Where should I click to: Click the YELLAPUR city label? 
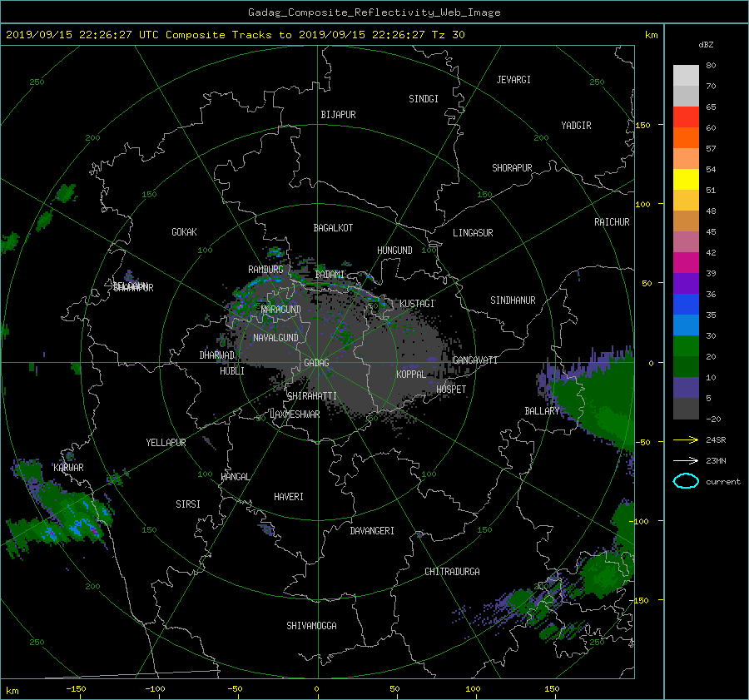(166, 443)
